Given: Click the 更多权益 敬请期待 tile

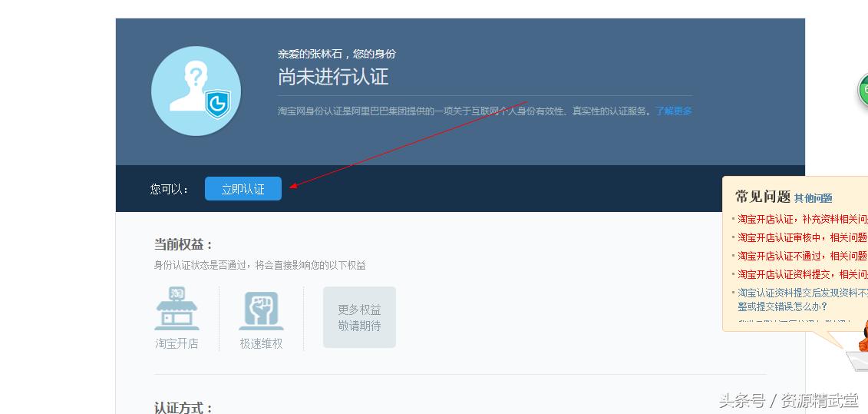Looking at the screenshot, I should coord(359,317).
